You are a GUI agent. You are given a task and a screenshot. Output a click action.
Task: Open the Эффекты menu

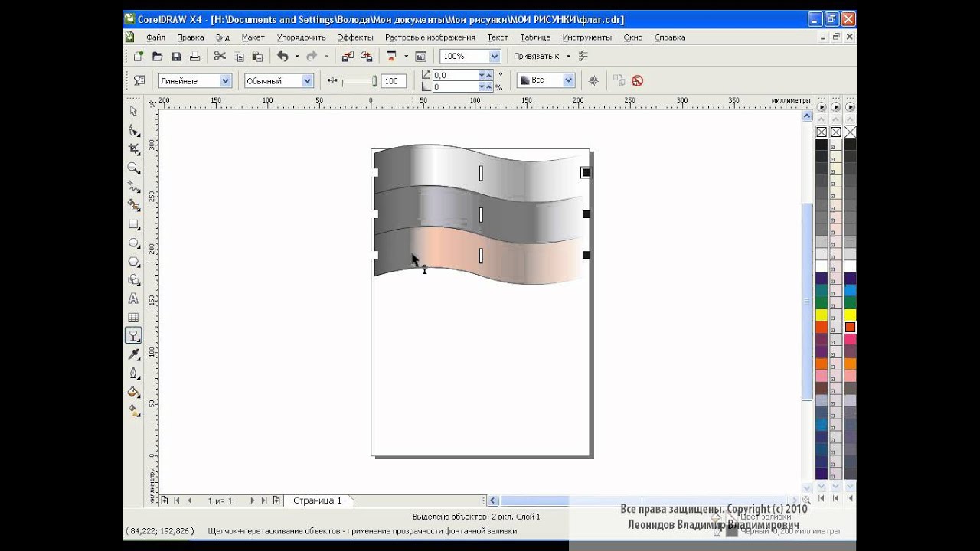click(x=355, y=37)
